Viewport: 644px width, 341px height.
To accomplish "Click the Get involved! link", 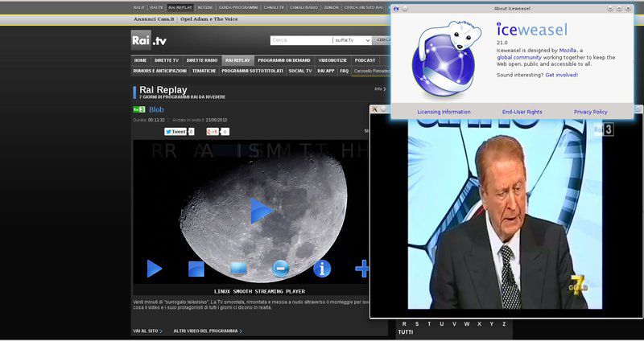I will 561,74.
